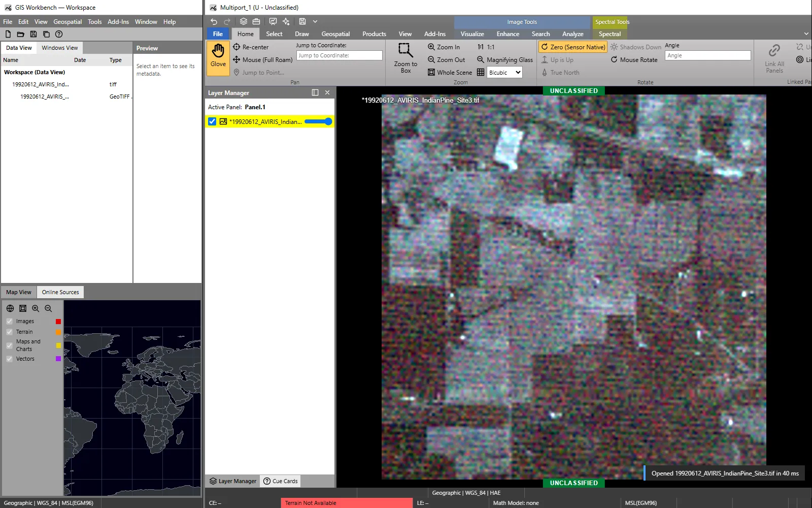This screenshot has width=812, height=508.
Task: Activate the Glove pan tool
Action: [218, 58]
